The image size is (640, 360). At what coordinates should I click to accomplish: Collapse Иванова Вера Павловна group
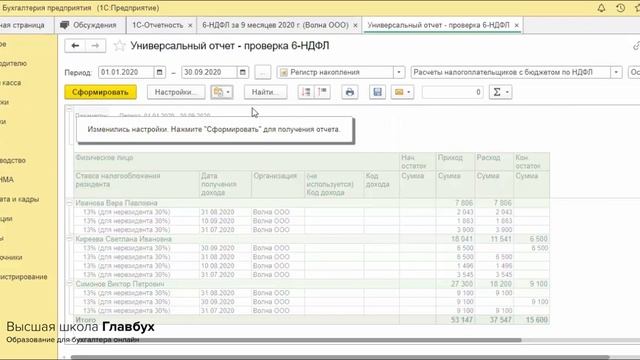69,203
